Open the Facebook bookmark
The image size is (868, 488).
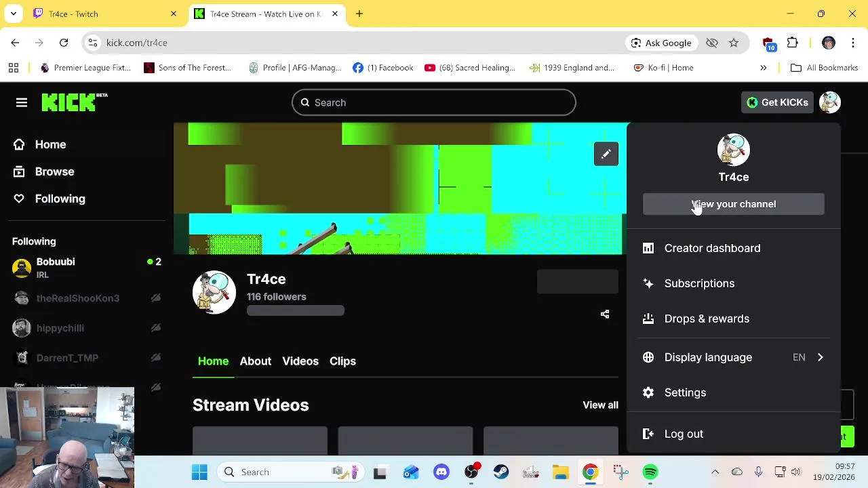click(x=383, y=68)
